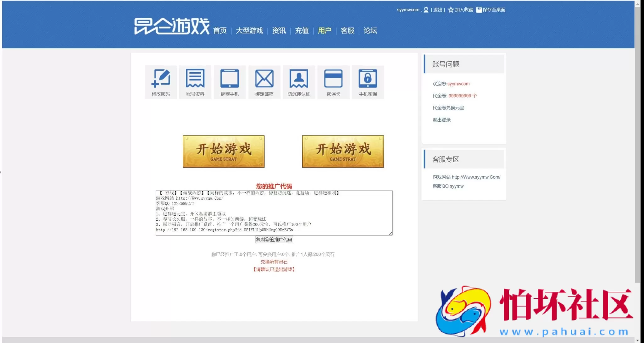Click the 退出登录 logout link
This screenshot has height=343, width=644.
[441, 119]
